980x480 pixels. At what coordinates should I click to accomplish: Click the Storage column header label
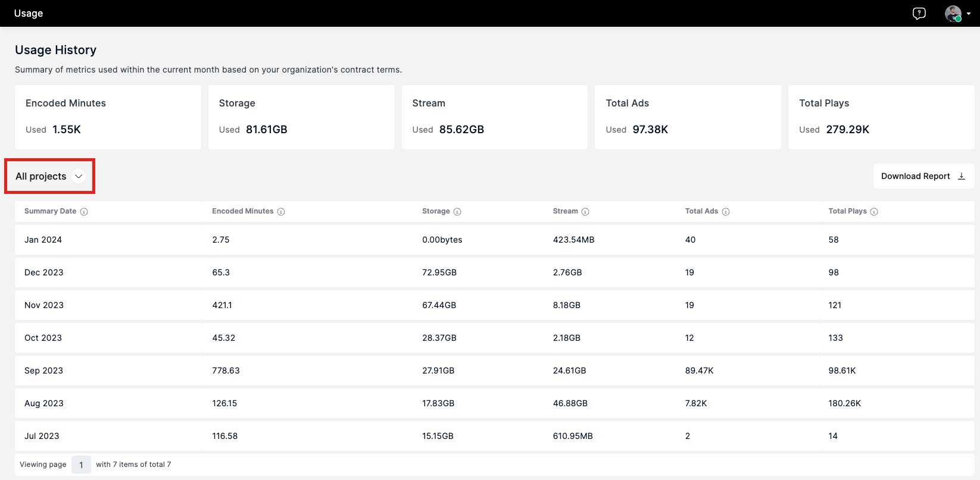436,211
